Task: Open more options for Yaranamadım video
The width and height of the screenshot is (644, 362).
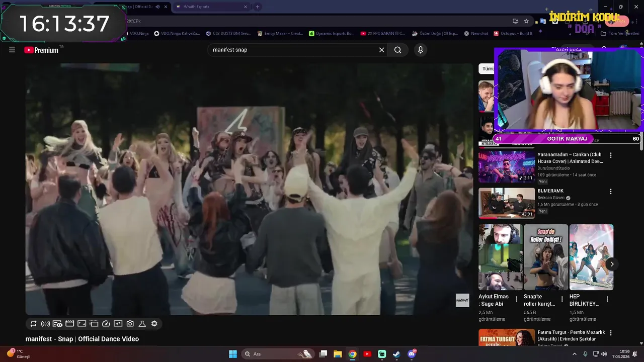Action: coord(611,155)
